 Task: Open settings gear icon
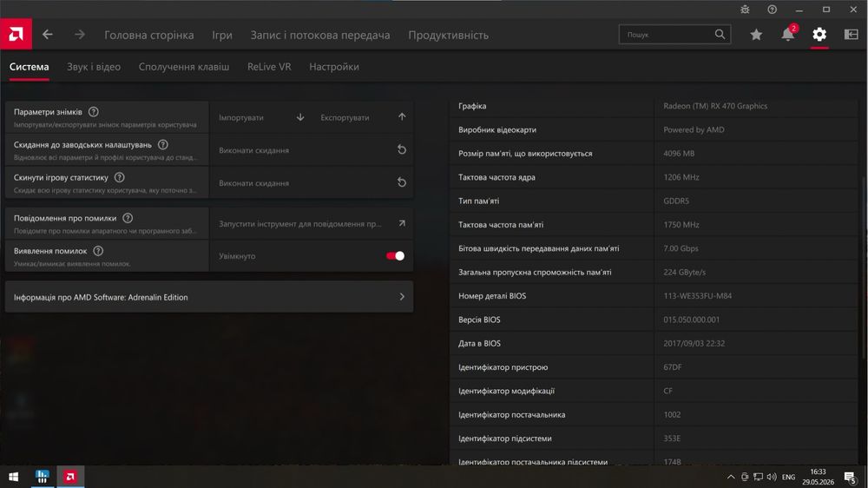tap(819, 35)
